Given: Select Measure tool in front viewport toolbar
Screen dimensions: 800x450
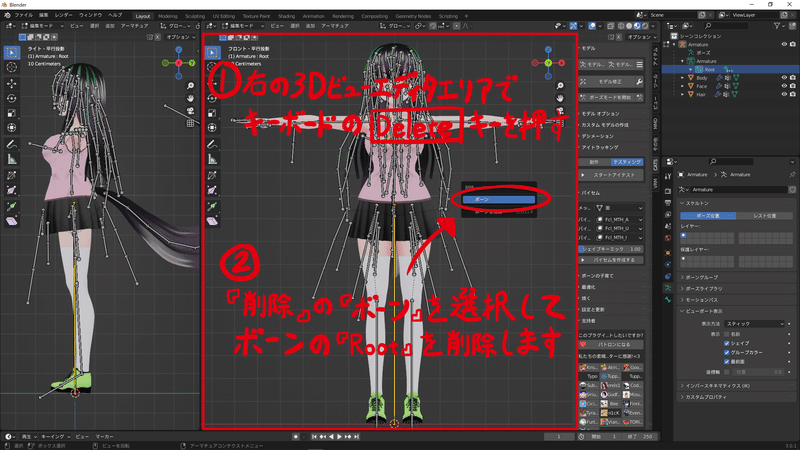Looking at the screenshot, I should pos(213,159).
